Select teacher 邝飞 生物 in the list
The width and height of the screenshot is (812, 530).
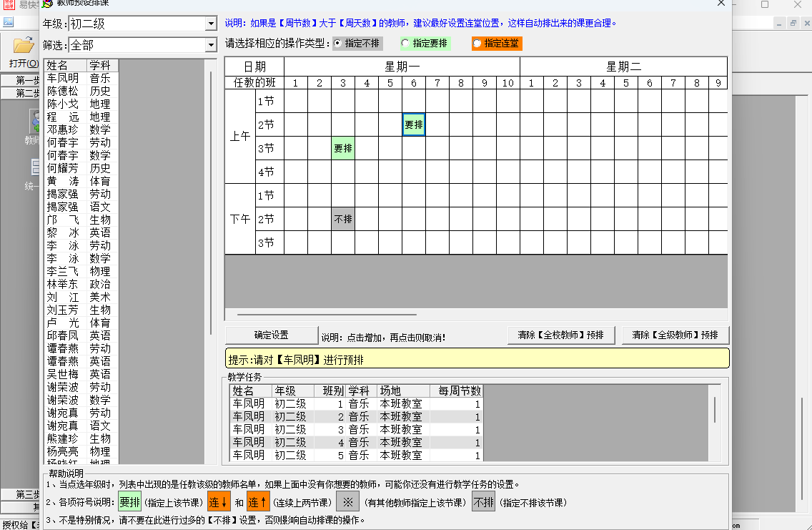tap(81, 220)
